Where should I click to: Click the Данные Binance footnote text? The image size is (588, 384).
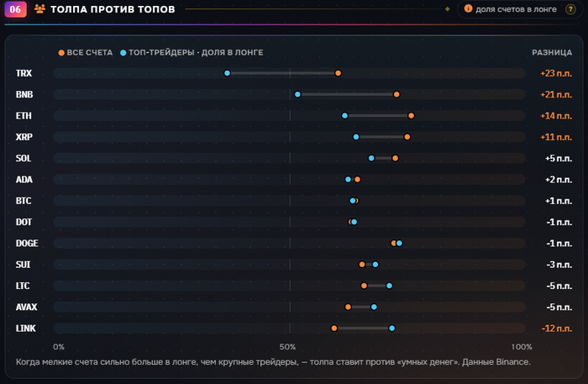click(496, 362)
